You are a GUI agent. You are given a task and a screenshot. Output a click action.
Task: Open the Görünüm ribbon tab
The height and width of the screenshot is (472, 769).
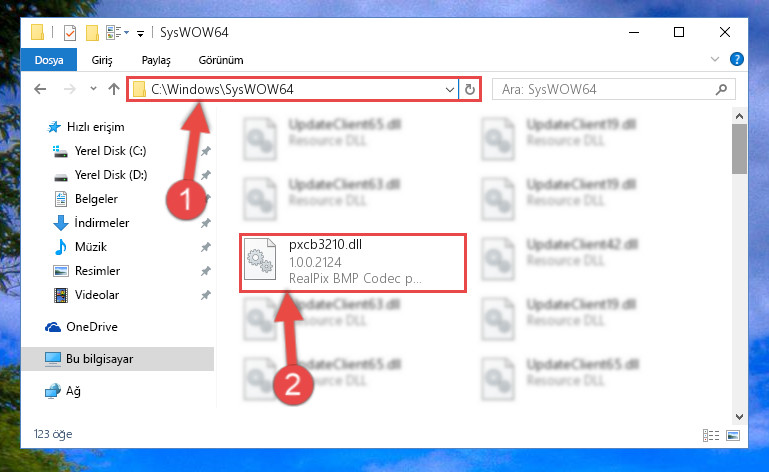tap(221, 60)
